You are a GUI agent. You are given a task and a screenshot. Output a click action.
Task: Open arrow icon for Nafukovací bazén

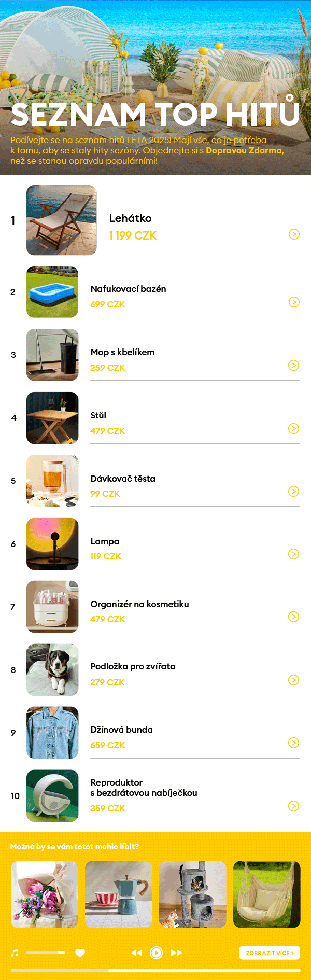[x=294, y=302]
